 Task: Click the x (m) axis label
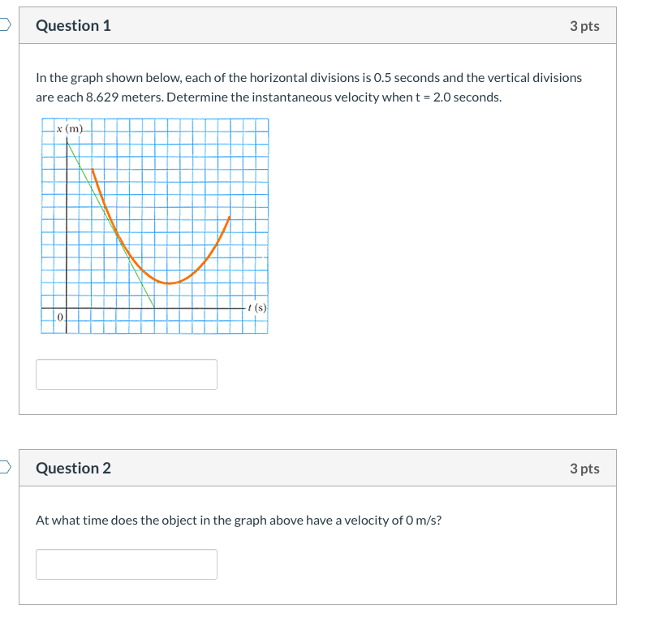pyautogui.click(x=69, y=128)
